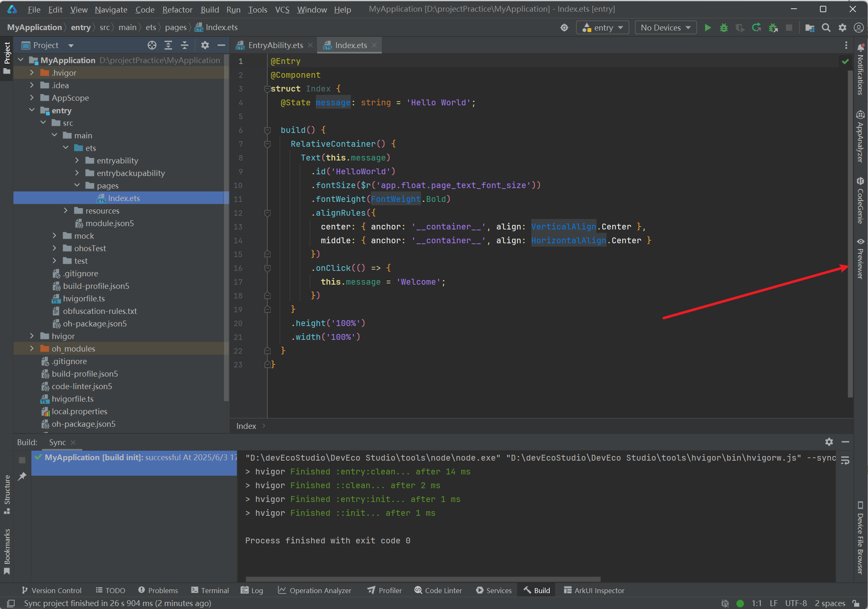This screenshot has width=868, height=609.
Task: Expand the resources folder
Action: 66,211
